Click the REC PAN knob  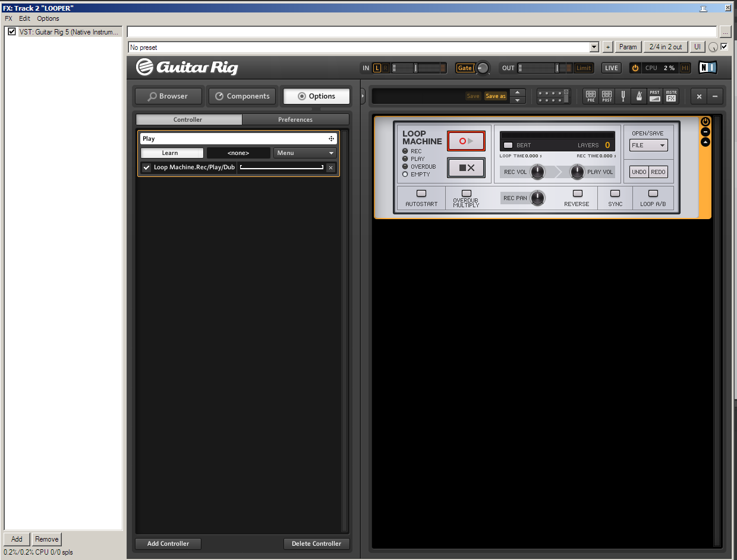click(x=537, y=198)
